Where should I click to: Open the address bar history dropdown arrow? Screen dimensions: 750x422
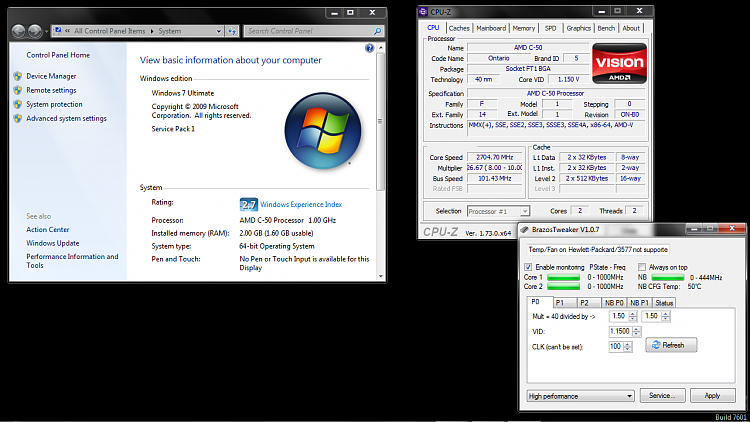pyautogui.click(x=219, y=31)
